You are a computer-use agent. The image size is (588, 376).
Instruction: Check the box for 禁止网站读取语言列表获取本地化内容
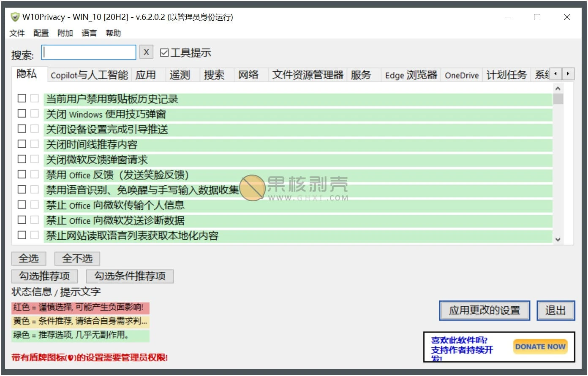pyautogui.click(x=22, y=235)
